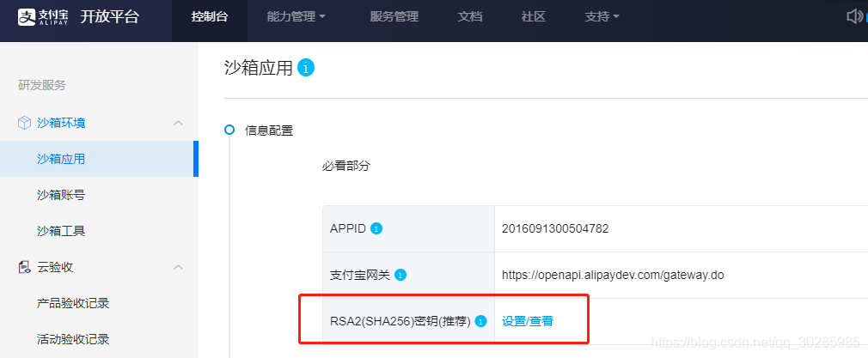Click 开放平台 title in header

110,17
